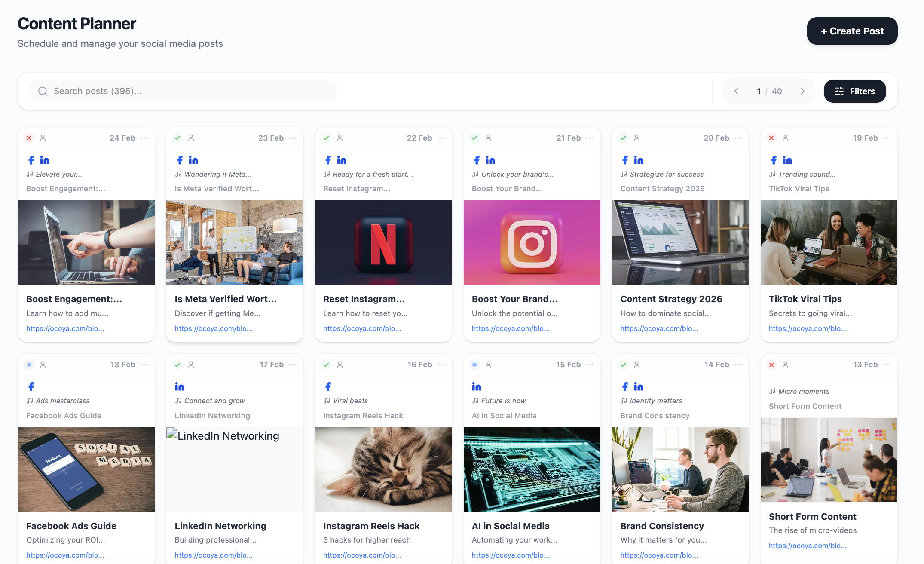Toggle blue pending status on 18 Feb post

(x=29, y=365)
